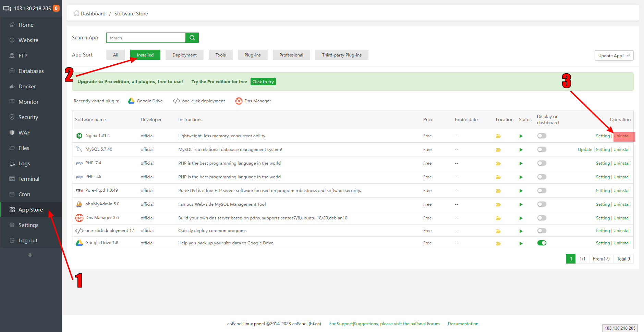Disable Google Drive display on dashboard

542,243
